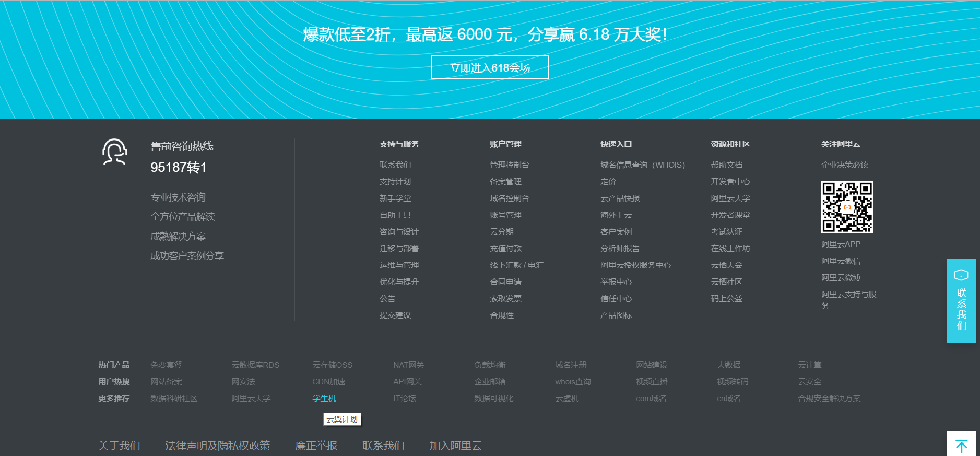Open 合规安全解决方案 link
Viewport: 980px width, 456px height.
tap(829, 399)
